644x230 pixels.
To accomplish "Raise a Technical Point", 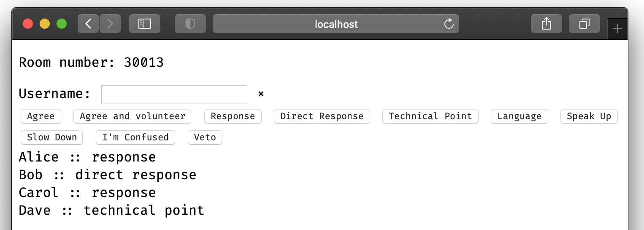I will point(430,116).
